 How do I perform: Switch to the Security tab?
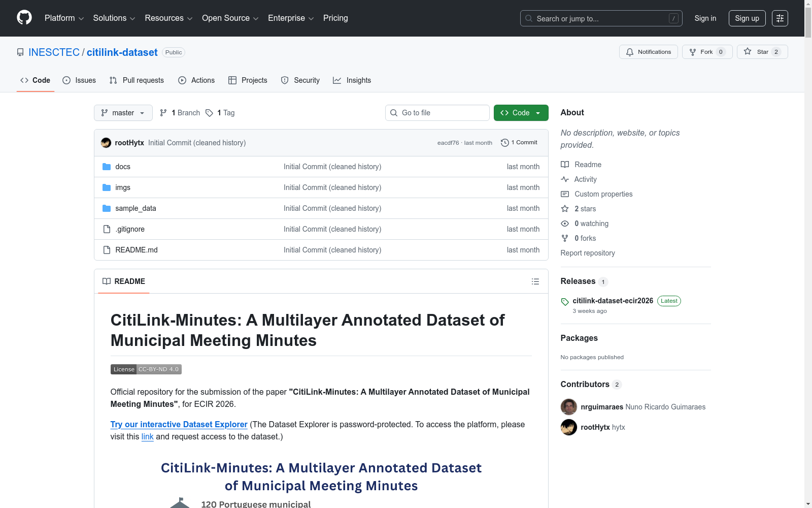click(x=300, y=80)
